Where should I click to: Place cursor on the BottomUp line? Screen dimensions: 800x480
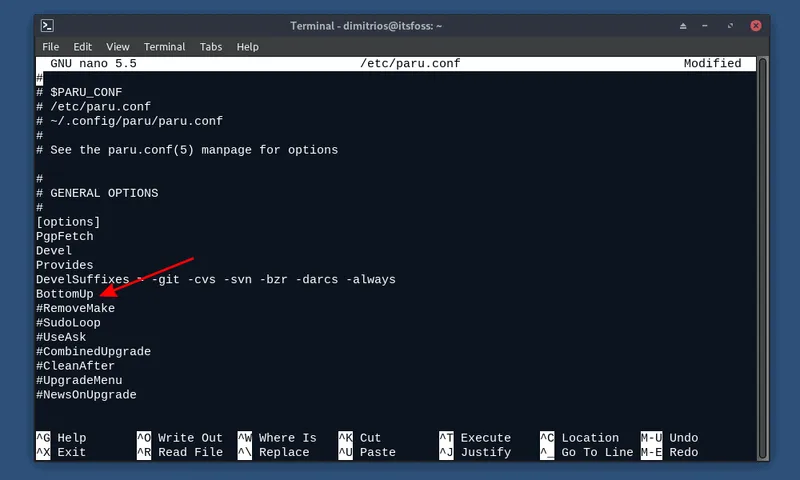(65, 294)
